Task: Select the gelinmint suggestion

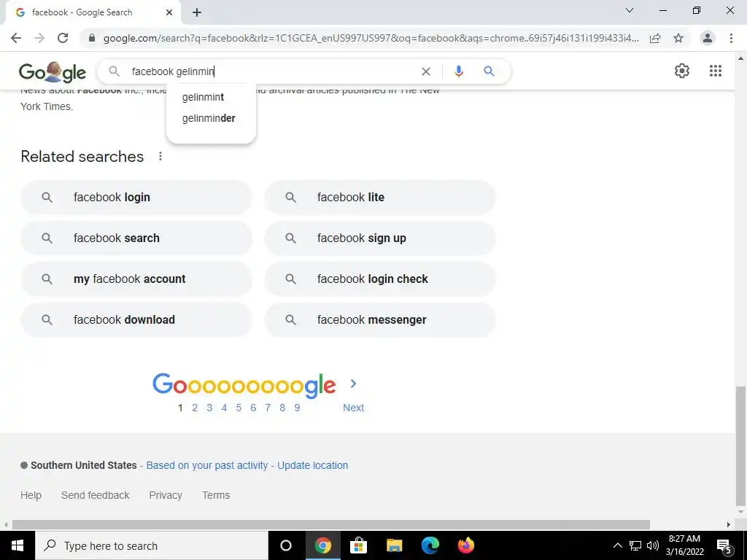Action: [203, 97]
